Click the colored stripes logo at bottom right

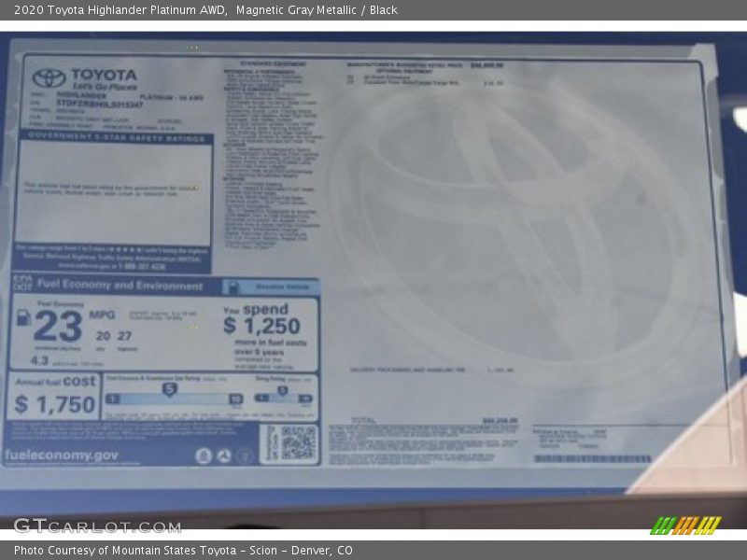[685, 525]
